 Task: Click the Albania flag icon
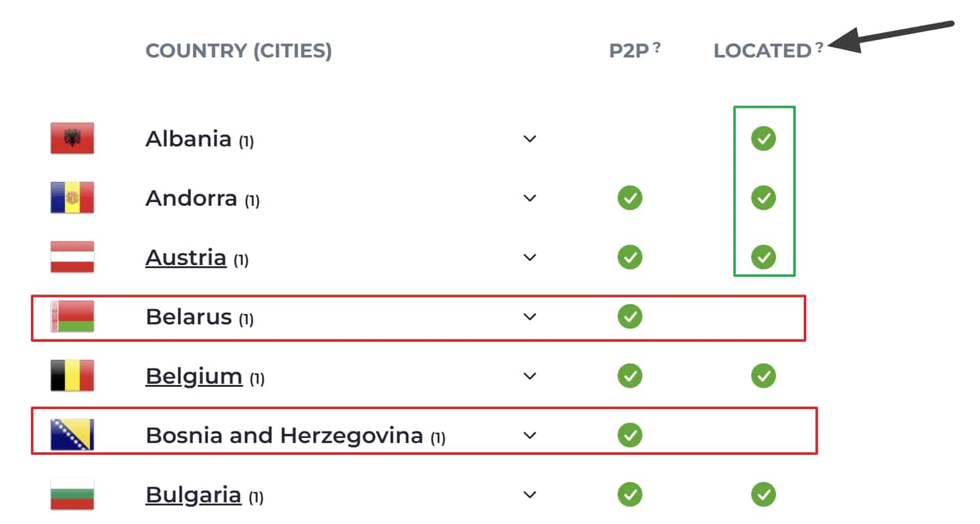72,138
